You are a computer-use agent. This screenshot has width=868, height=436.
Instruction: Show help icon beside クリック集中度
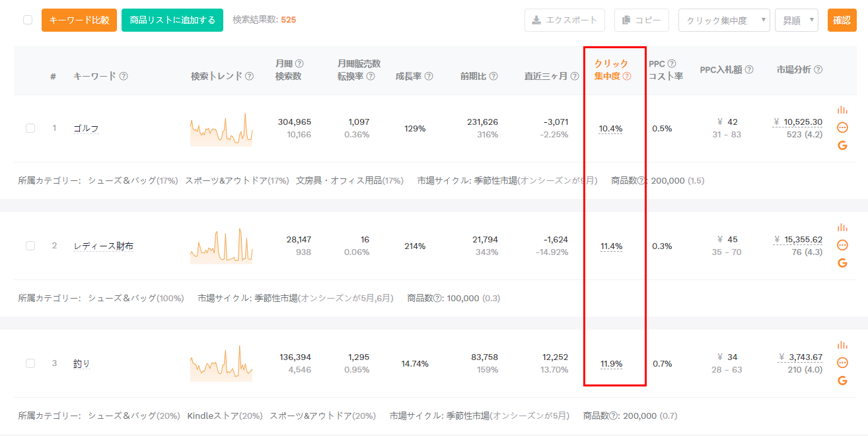pyautogui.click(x=627, y=76)
